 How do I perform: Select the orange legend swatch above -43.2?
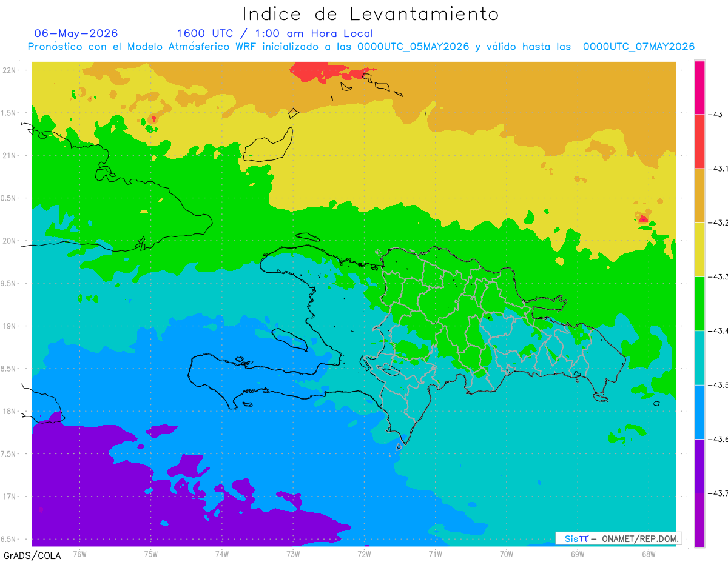[699, 195]
